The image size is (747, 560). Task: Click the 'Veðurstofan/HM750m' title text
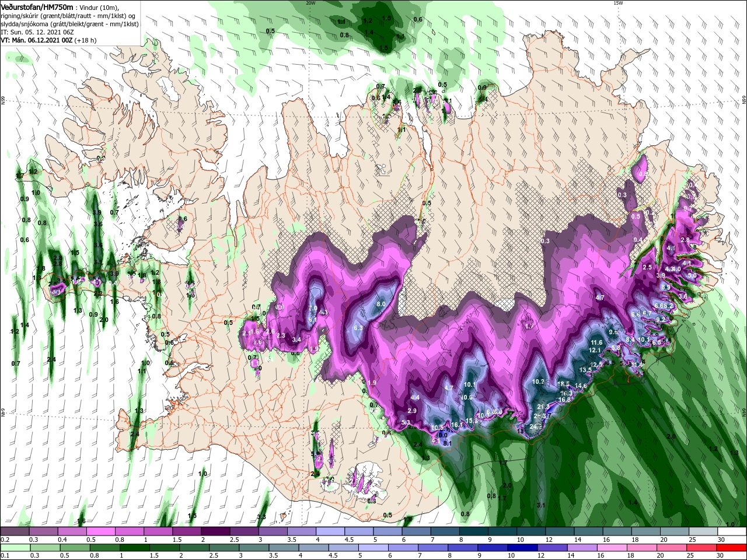click(x=37, y=6)
